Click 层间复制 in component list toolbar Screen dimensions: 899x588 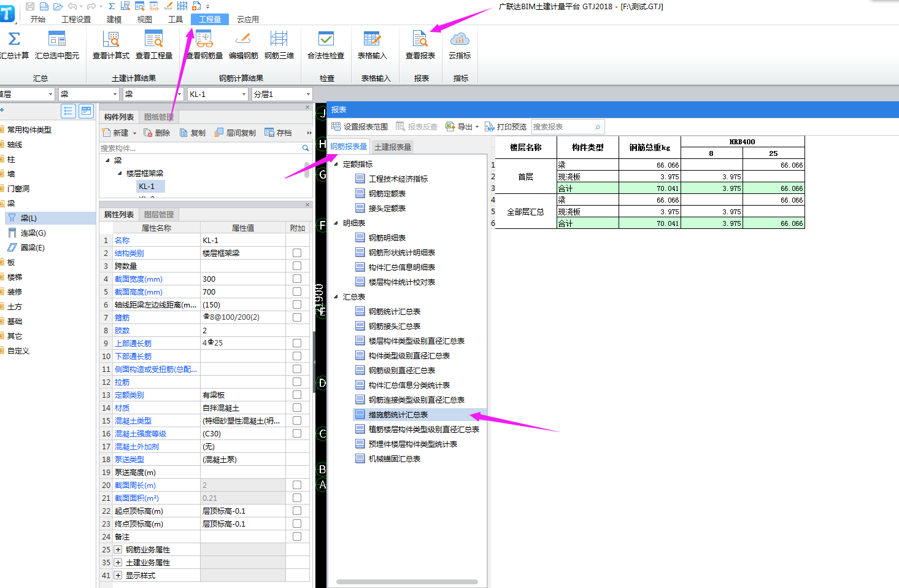(235, 133)
